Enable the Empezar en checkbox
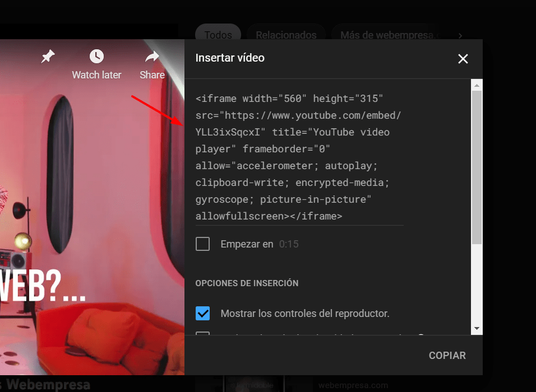Screen dimensions: 536x392 pyautogui.click(x=203, y=244)
